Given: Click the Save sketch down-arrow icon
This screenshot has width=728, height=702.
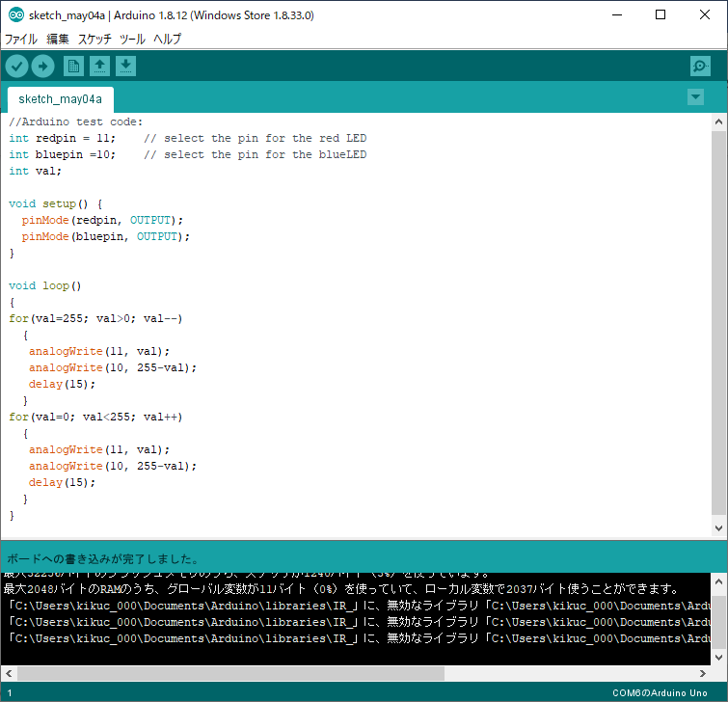Looking at the screenshot, I should click(x=126, y=66).
